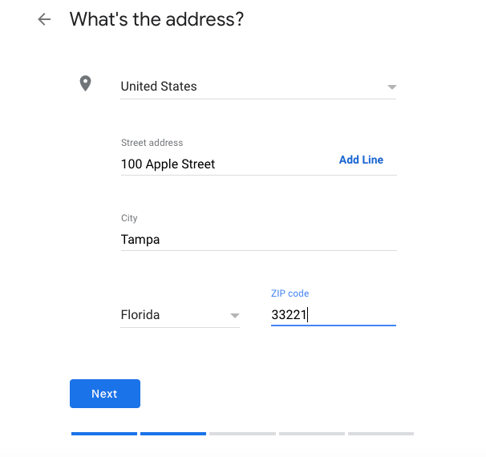
Task: Expand country list via its dropdown arrow
Action: click(x=392, y=87)
